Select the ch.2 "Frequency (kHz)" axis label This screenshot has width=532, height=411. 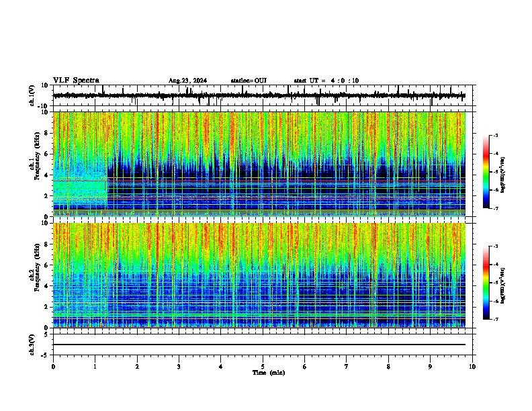point(37,267)
